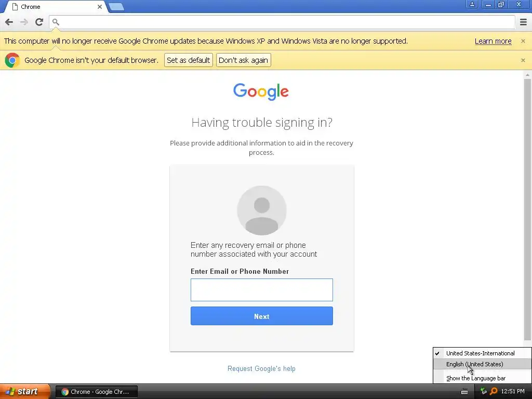This screenshot has height=399, width=532.
Task: Click the Don't ask again button
Action: point(243,60)
